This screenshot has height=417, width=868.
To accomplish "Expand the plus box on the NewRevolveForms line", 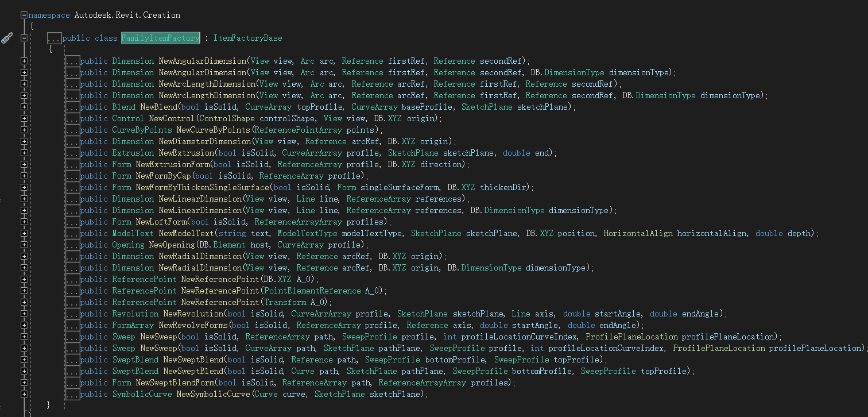I will 24,325.
